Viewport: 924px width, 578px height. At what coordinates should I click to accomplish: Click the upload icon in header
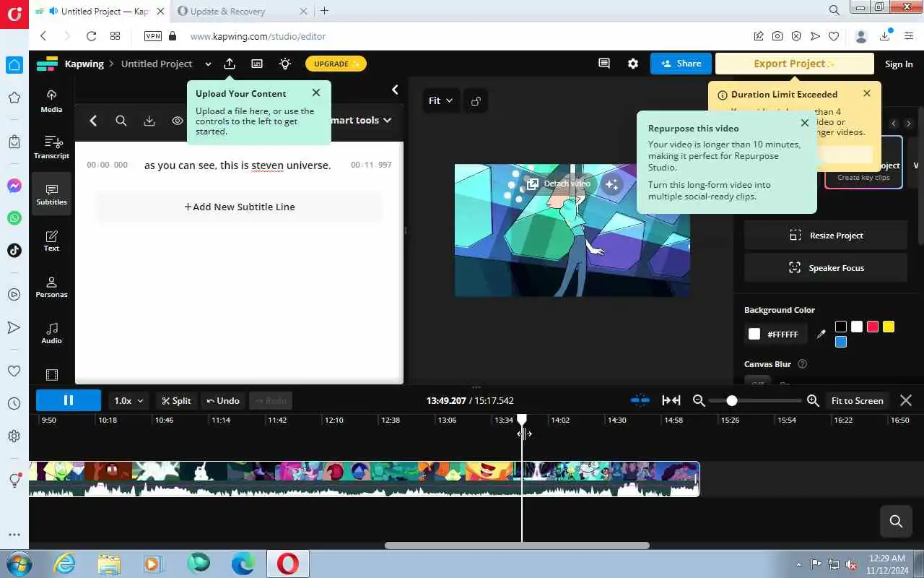(x=230, y=64)
